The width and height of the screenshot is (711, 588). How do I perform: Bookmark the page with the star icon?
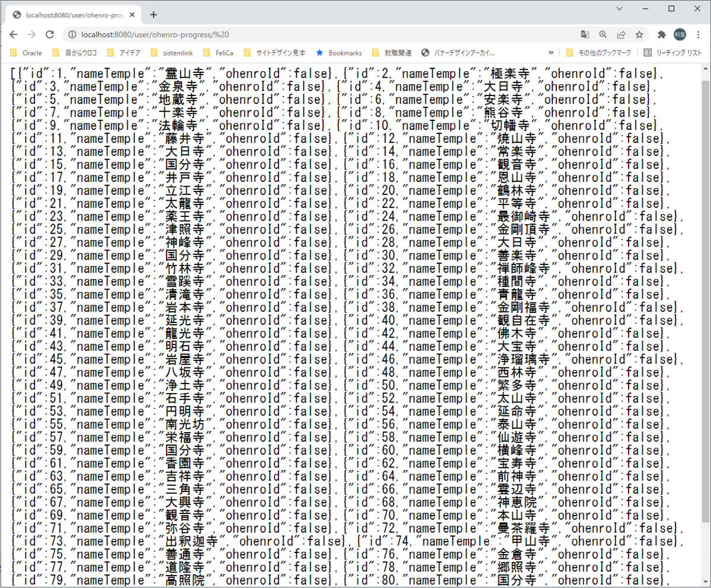point(638,35)
